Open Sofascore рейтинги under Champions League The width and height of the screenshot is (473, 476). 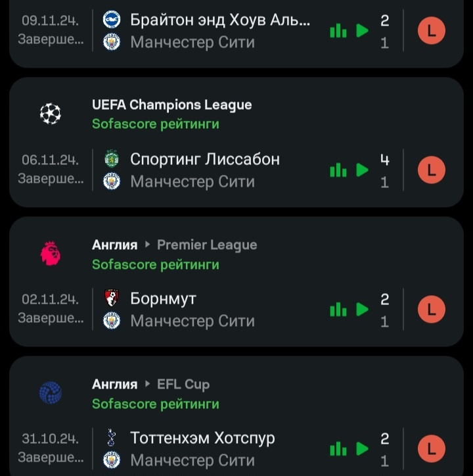156,124
